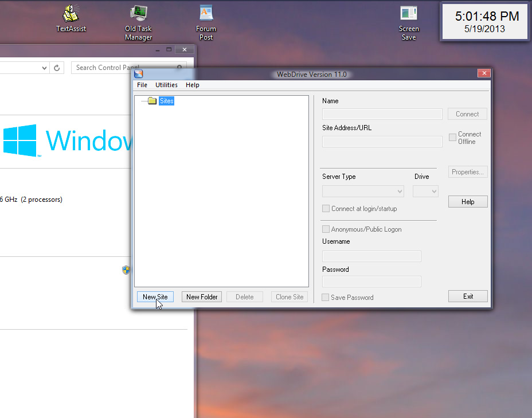Click the Delete button

(245, 297)
